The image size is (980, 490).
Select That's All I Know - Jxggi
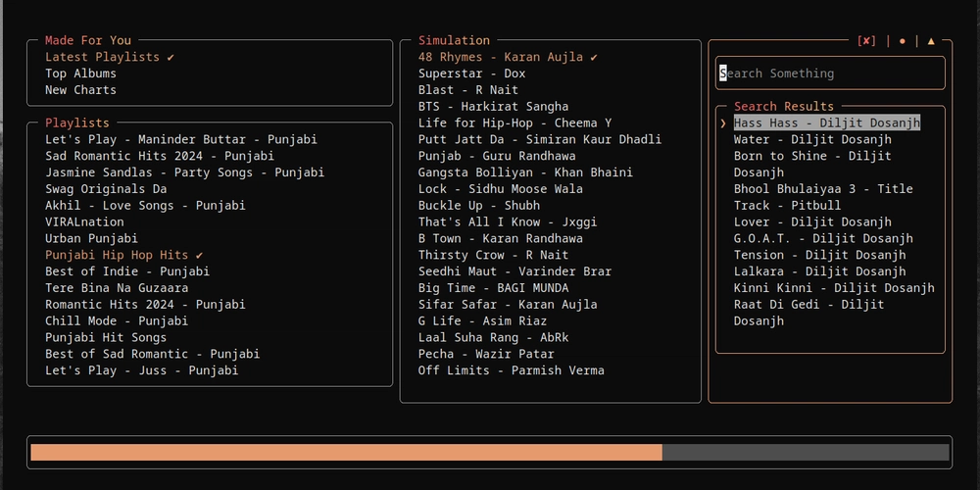click(508, 221)
